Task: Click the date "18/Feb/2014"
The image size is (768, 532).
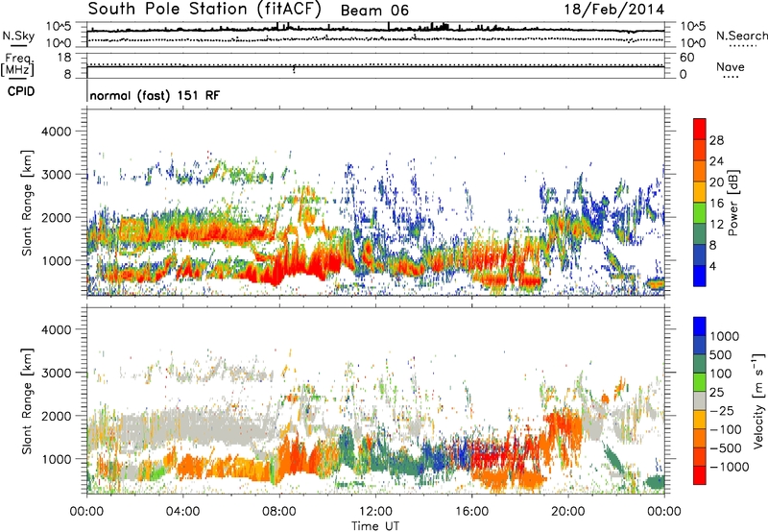Action: (x=613, y=10)
